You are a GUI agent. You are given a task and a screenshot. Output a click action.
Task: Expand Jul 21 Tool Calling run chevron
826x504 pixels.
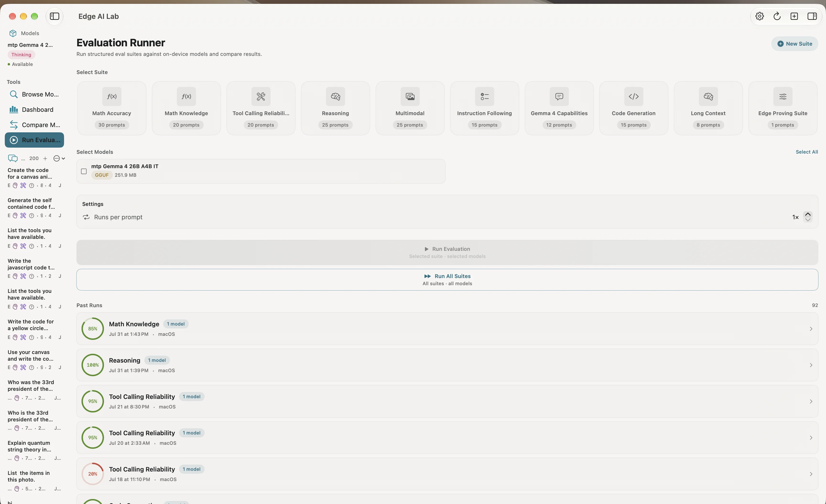point(810,402)
